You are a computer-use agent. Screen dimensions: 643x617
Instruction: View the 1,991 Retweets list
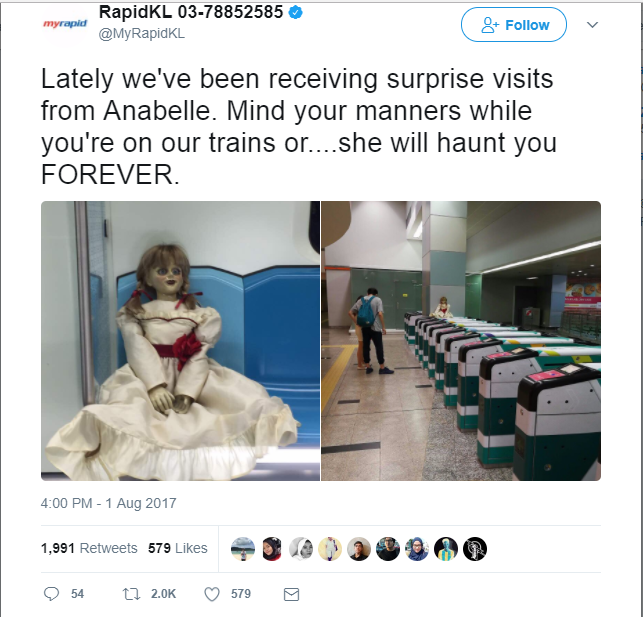click(x=89, y=548)
